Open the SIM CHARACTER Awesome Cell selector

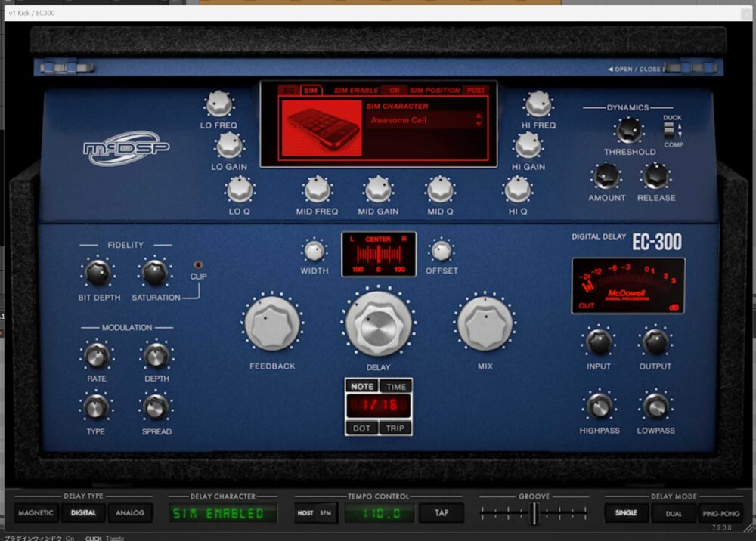pyautogui.click(x=424, y=120)
